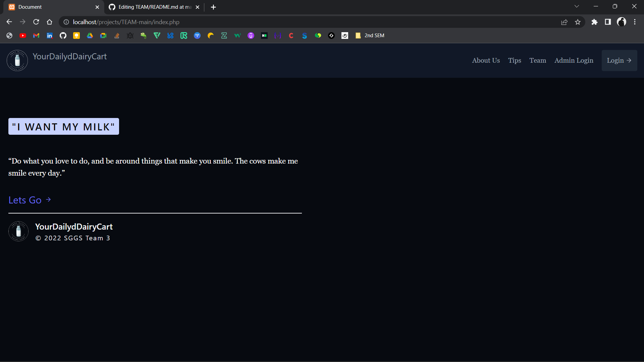Viewport: 644px width, 362px height.
Task: Open the YouTube bookmark
Action: click(x=23, y=36)
